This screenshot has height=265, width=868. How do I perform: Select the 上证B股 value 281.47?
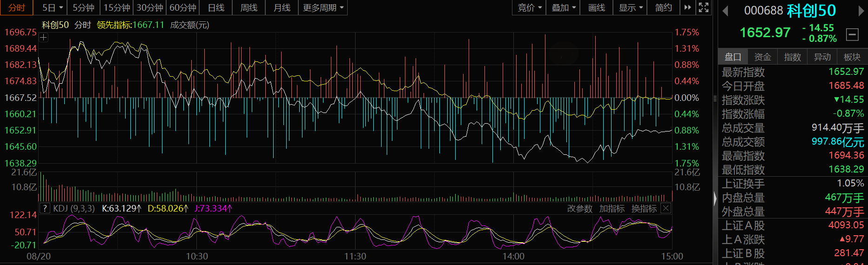pos(849,253)
